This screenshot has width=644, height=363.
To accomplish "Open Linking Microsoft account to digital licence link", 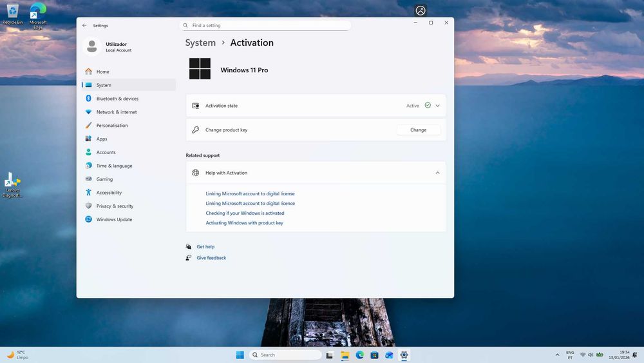I will coord(250,204).
